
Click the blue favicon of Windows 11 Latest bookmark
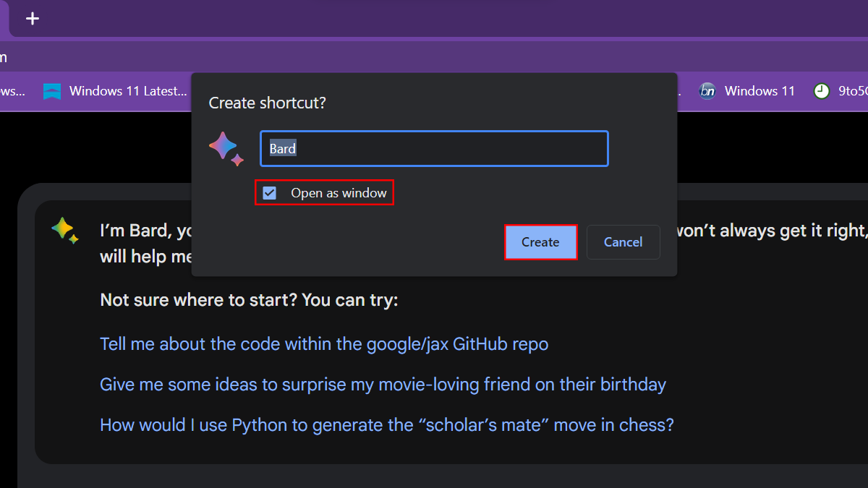(52, 91)
